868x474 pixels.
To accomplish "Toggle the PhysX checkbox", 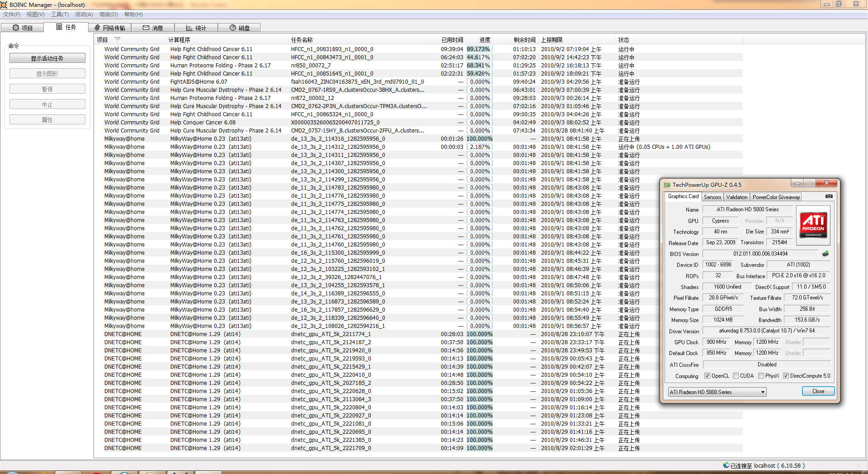I will 761,376.
